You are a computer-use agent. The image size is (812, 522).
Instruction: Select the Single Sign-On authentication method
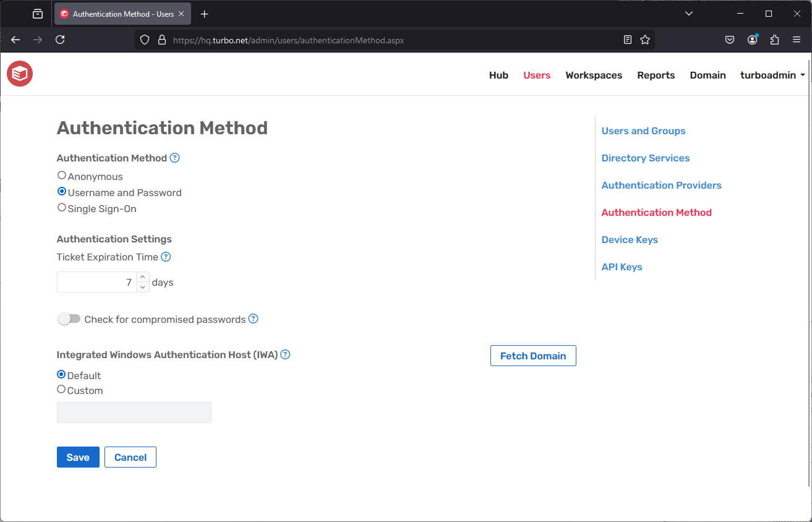(x=61, y=208)
